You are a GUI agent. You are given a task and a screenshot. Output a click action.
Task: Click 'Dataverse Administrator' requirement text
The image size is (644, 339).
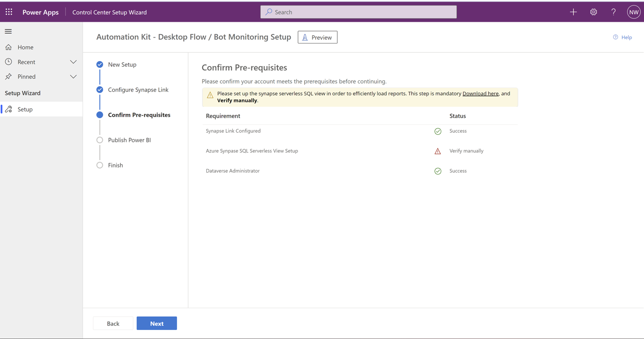pos(233,171)
